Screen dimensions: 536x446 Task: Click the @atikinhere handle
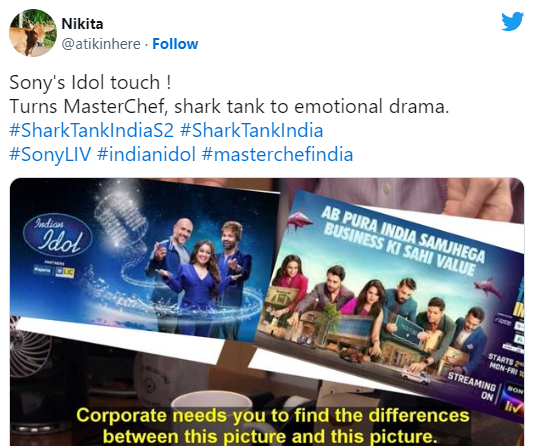tap(101, 44)
